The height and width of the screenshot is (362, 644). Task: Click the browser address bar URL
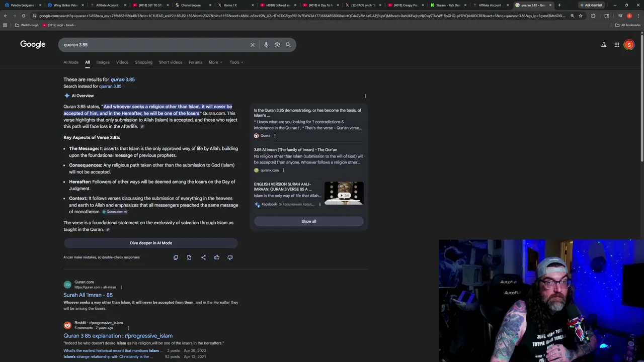(x=302, y=16)
